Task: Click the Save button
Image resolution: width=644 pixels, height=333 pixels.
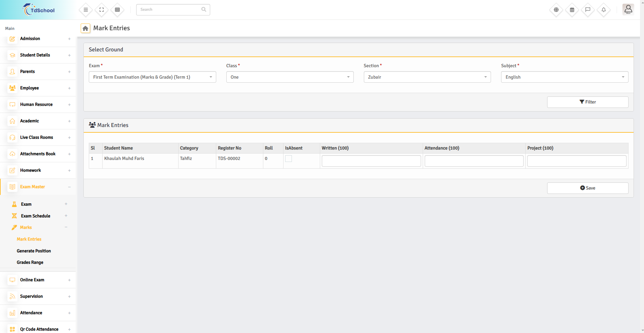Action: pyautogui.click(x=588, y=188)
